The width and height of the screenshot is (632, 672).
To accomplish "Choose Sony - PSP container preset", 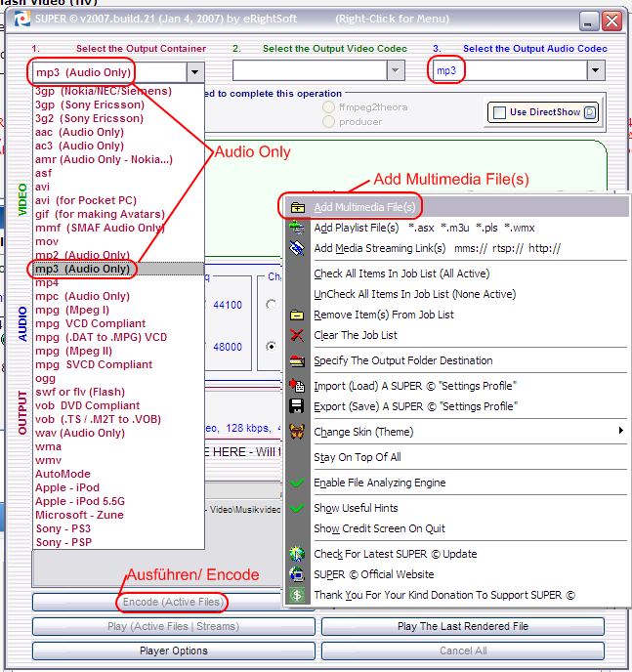I will pyautogui.click(x=119, y=542).
